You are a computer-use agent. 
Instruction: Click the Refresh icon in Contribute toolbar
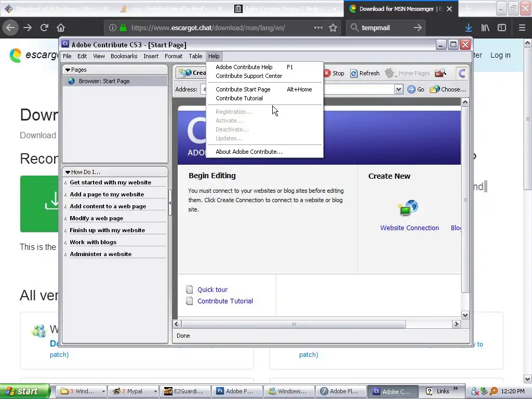click(x=354, y=73)
